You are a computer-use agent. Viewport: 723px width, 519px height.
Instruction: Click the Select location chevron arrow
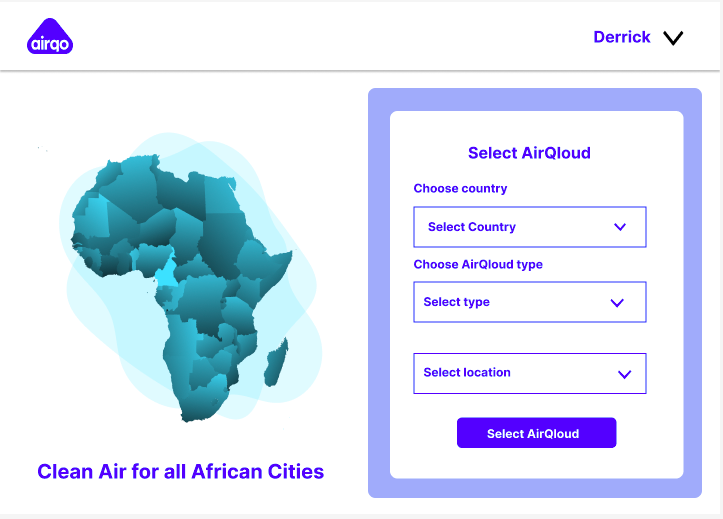[x=624, y=374]
